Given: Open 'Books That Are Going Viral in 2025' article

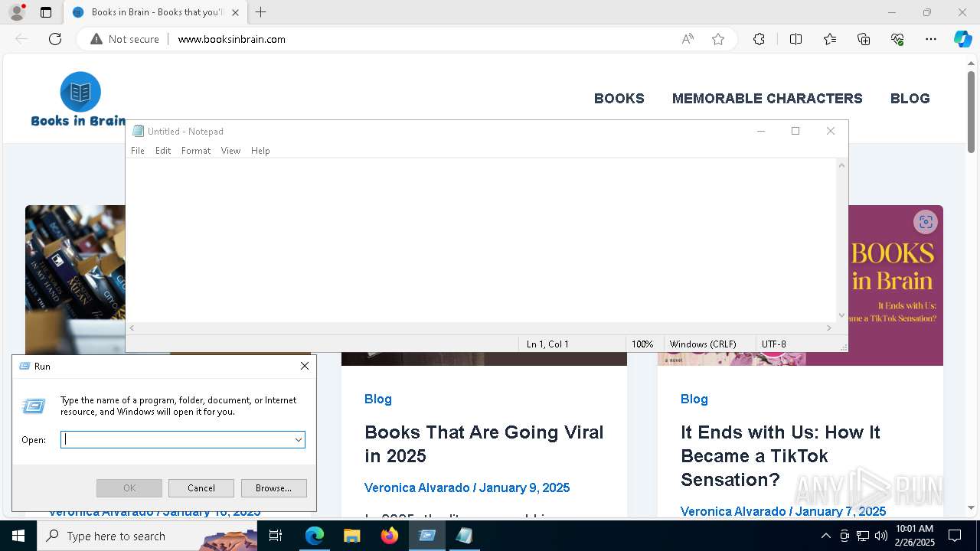Looking at the screenshot, I should (x=484, y=444).
